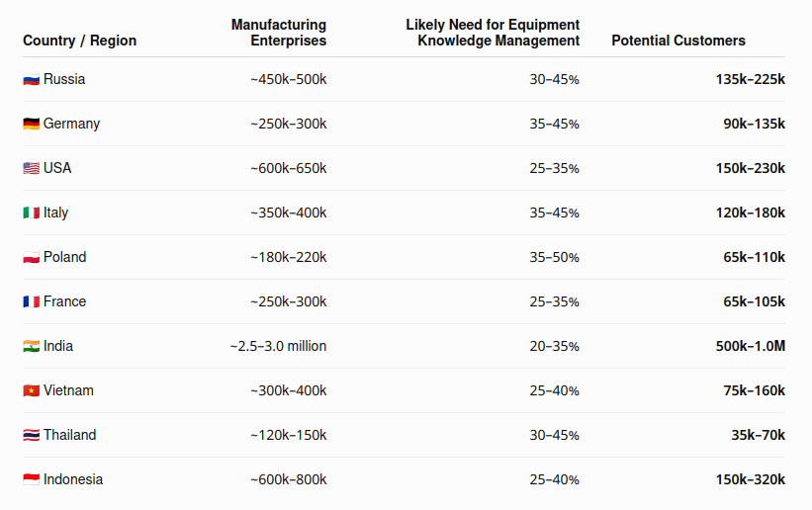812x510 pixels.
Task: Click the Indonesia flag icon
Action: coord(31,480)
